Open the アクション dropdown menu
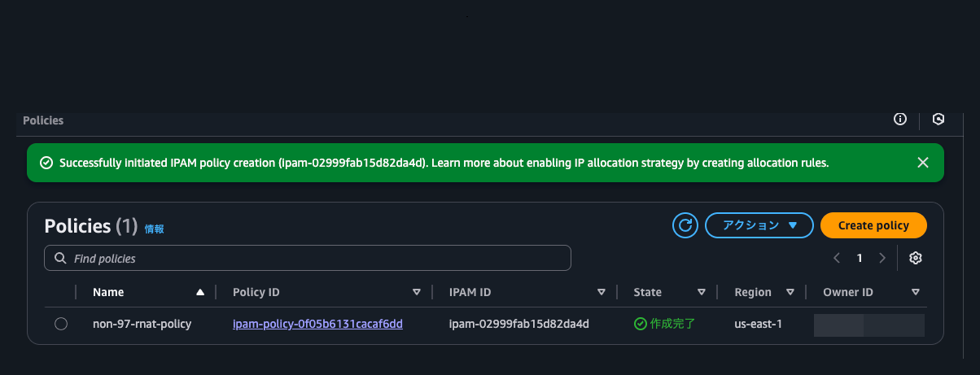The height and width of the screenshot is (375, 980). click(759, 225)
